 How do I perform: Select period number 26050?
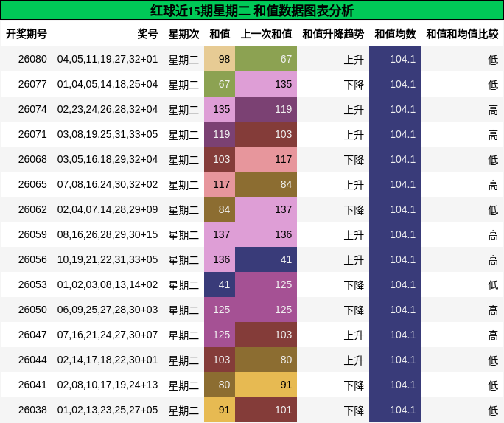point(32,310)
